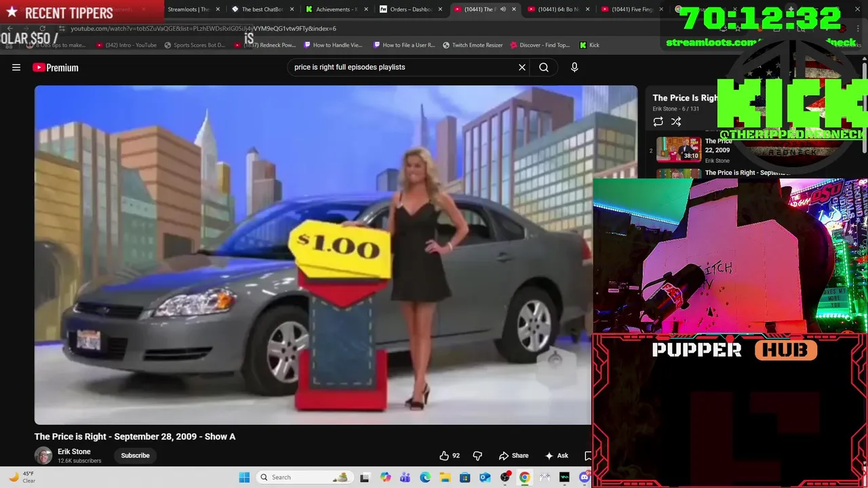The width and height of the screenshot is (868, 488).
Task: Open 'How to Handle Vie...' bookmark
Action: click(x=333, y=45)
